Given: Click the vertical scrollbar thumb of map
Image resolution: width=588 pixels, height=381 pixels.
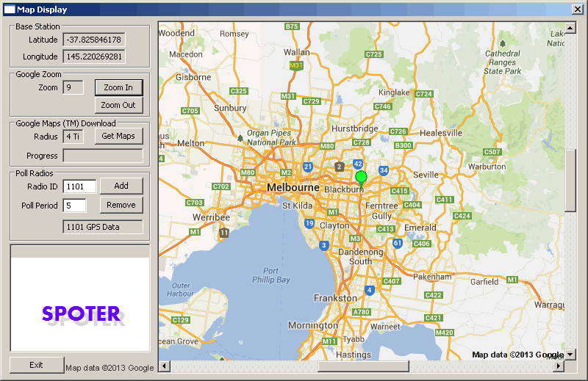Looking at the screenshot, I should coord(570,181).
